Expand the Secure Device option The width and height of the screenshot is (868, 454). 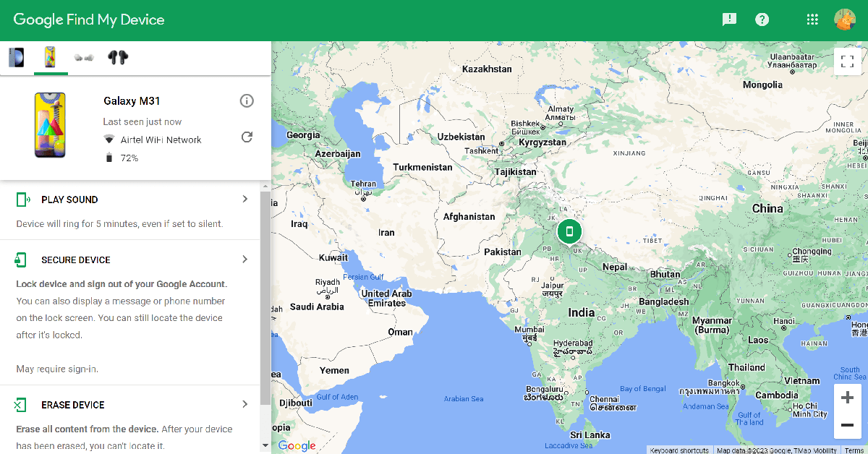coord(244,259)
